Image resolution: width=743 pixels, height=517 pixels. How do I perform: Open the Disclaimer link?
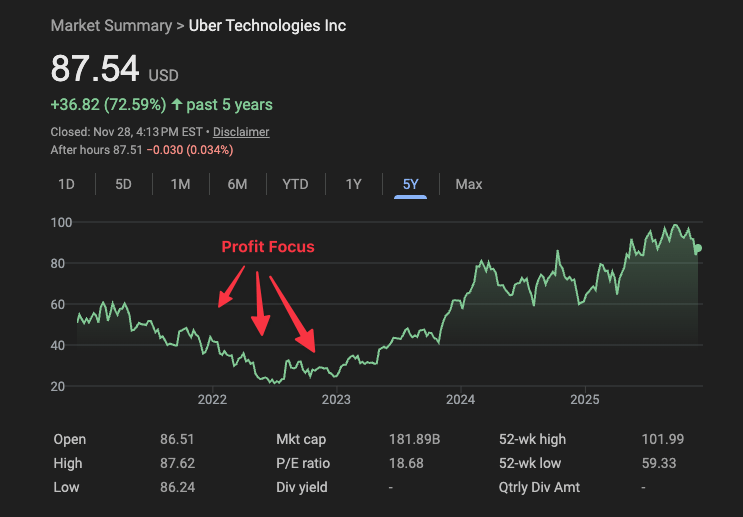[x=241, y=132]
